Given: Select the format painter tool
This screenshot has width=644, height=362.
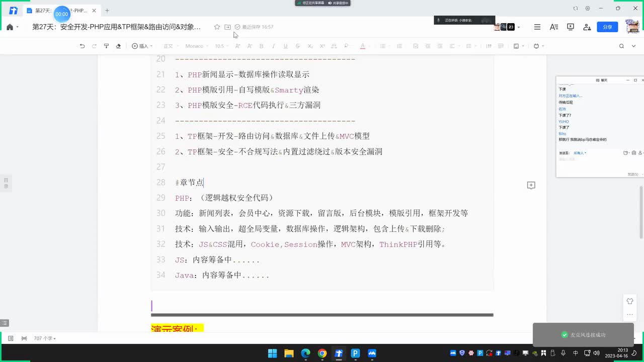Looking at the screenshot, I should pos(106,46).
